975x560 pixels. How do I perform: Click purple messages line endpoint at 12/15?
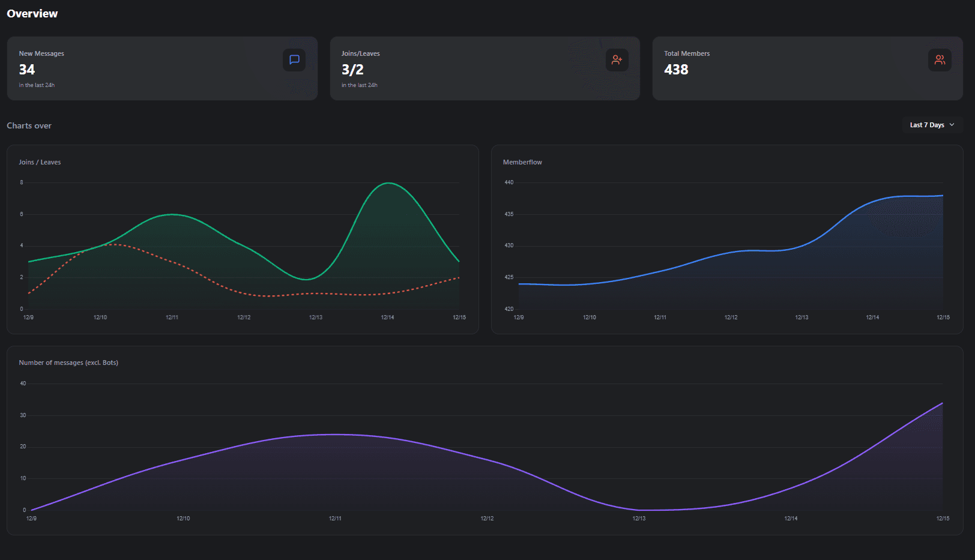click(x=942, y=403)
